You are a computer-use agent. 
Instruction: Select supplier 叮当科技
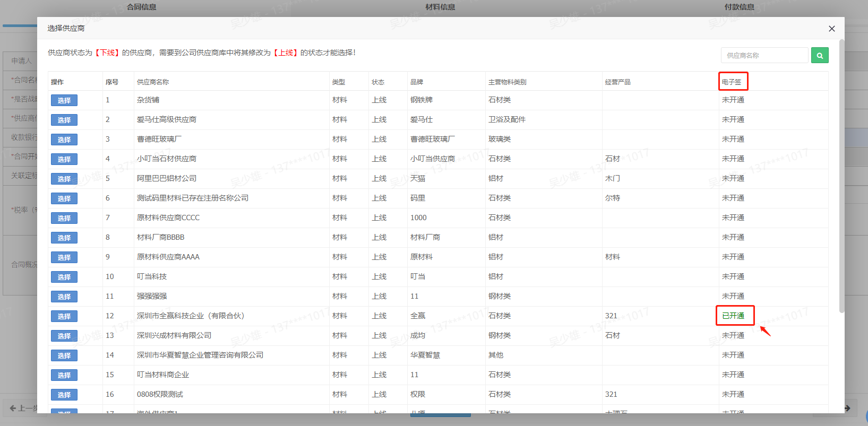pos(64,277)
